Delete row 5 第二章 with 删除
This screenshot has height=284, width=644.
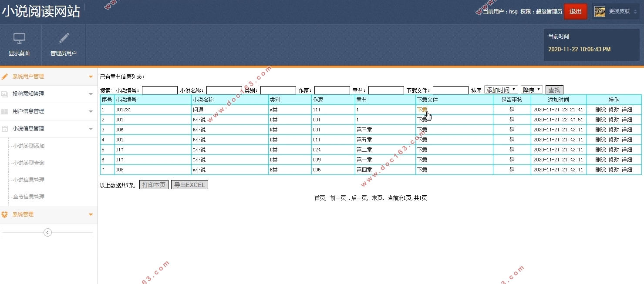click(600, 150)
